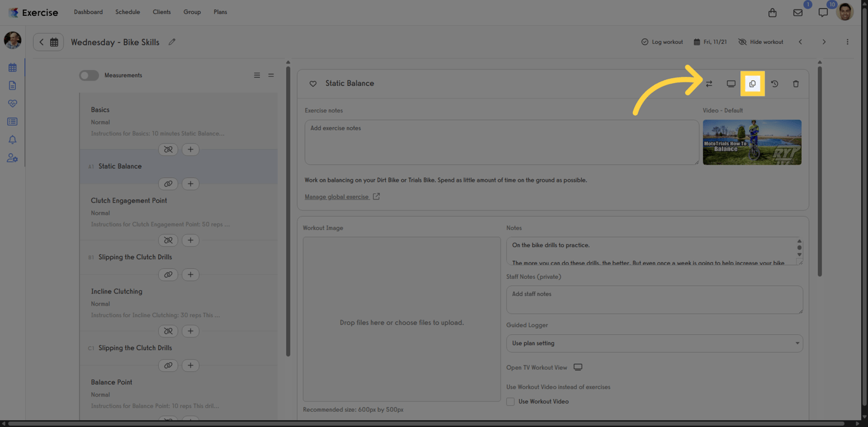Delete the Static Balance exercise
Viewport: 868px width, 427px height.
click(x=796, y=83)
